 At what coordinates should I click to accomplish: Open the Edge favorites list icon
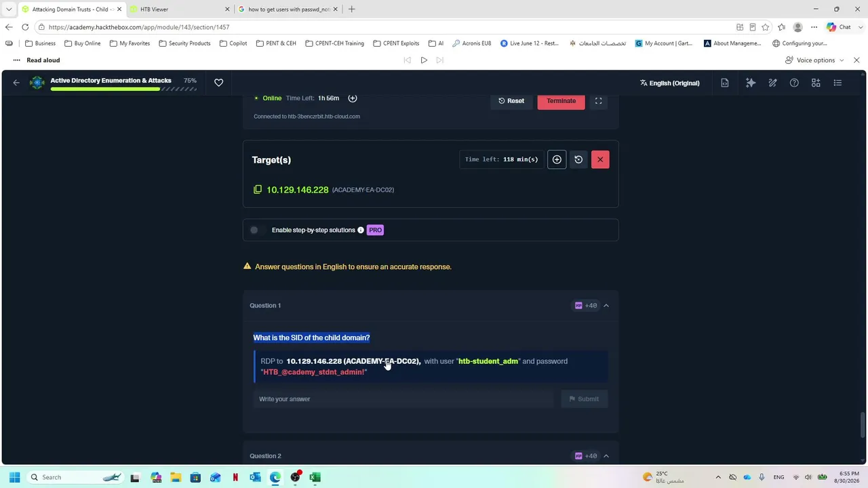[x=782, y=27]
